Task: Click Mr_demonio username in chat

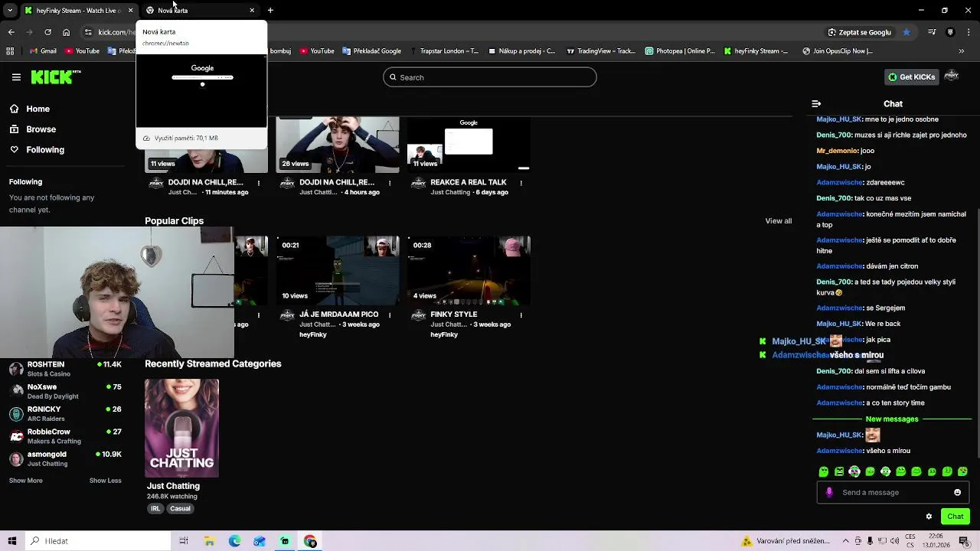Action: point(837,151)
